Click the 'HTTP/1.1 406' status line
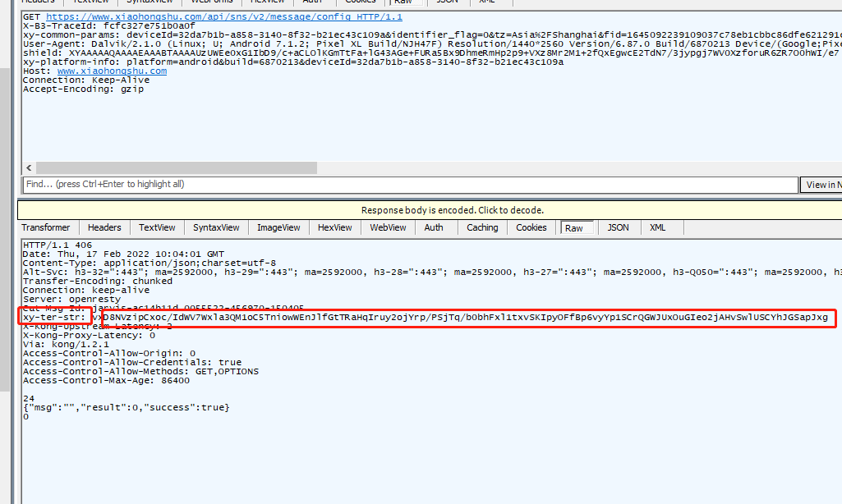The image size is (842, 504). (58, 245)
